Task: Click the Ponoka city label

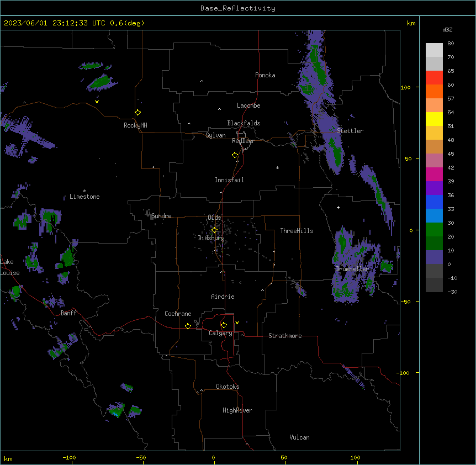Action: (265, 75)
